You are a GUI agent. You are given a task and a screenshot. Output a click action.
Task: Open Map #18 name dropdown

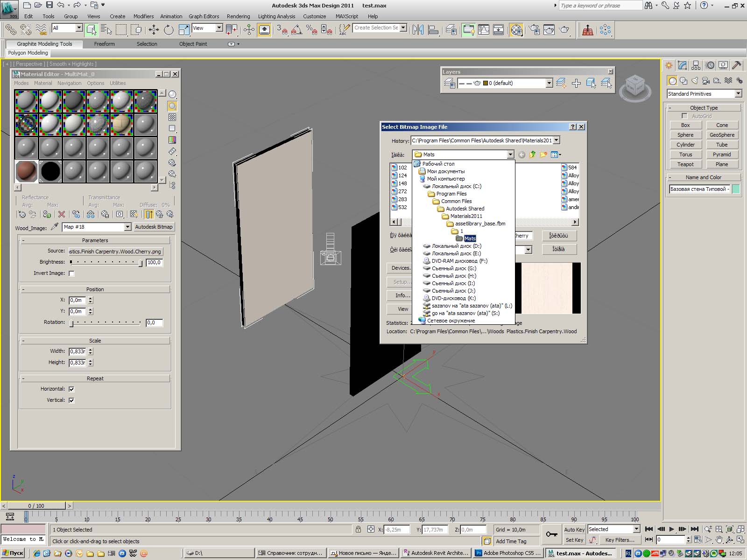coord(127,227)
